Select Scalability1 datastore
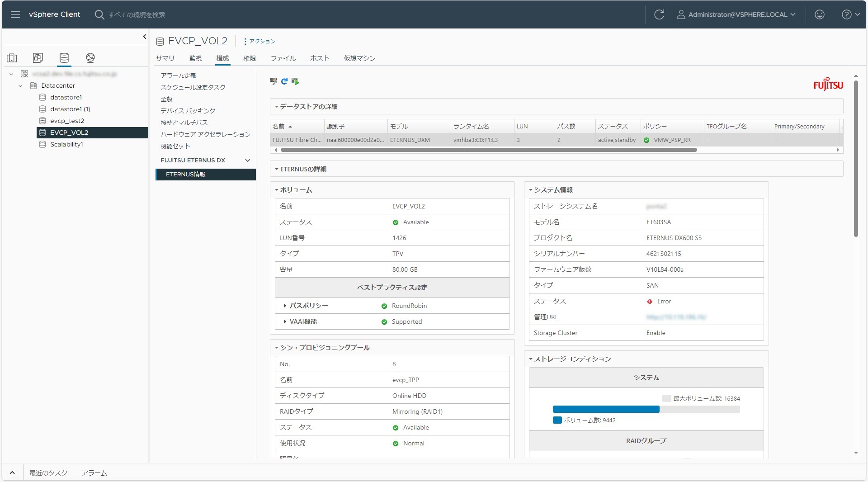The image size is (868, 482). pyautogui.click(x=66, y=144)
